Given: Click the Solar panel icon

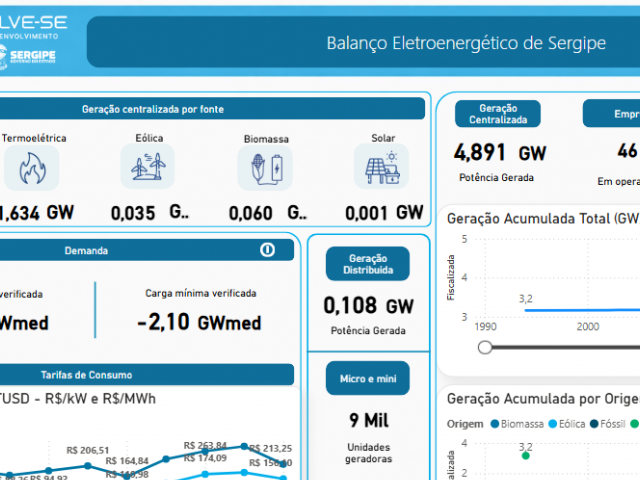Looking at the screenshot, I should (x=382, y=167).
